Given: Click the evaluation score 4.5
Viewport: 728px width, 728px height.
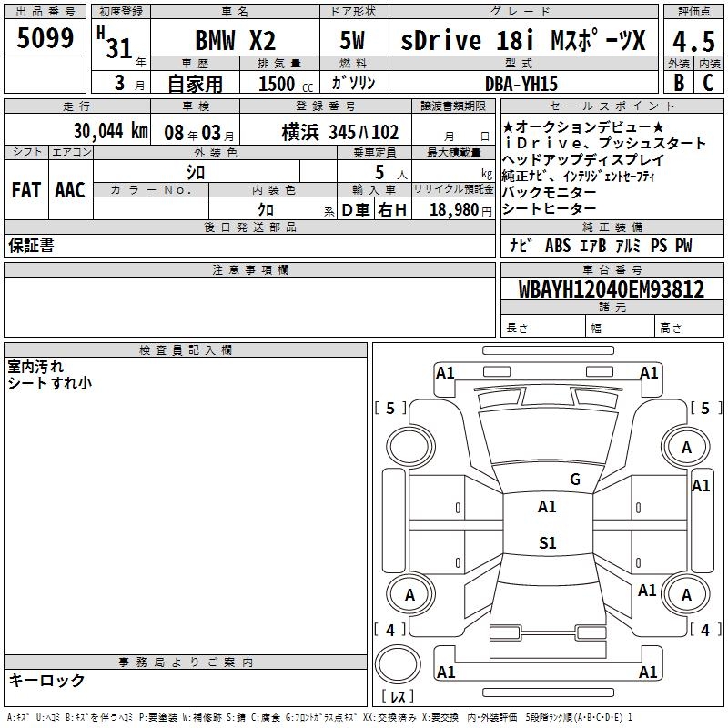Looking at the screenshot, I should 693,41.
